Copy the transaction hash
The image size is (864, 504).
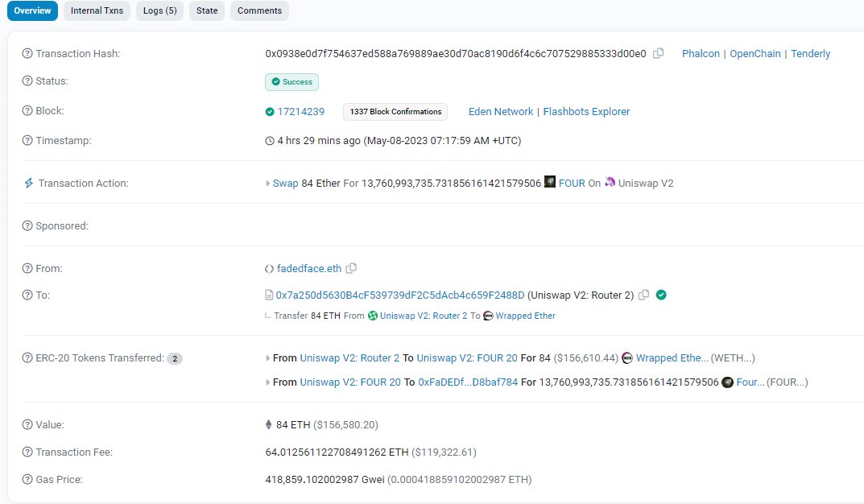(659, 53)
